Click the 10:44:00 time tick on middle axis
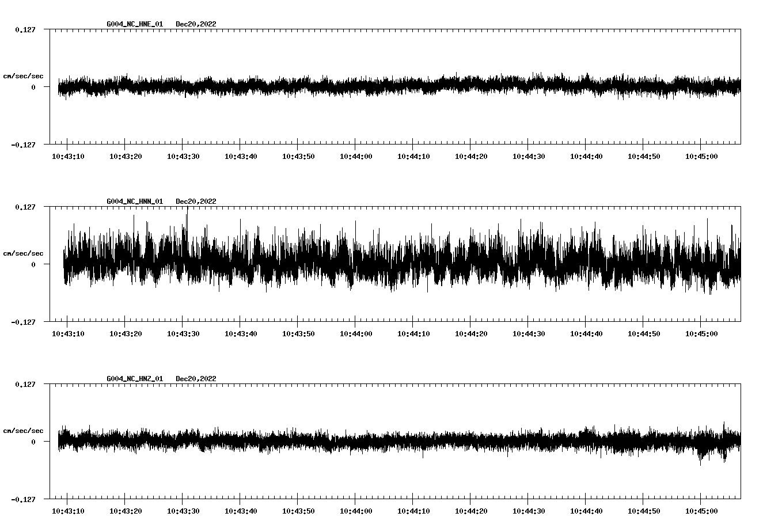The height and width of the screenshot is (532, 782). [357, 333]
